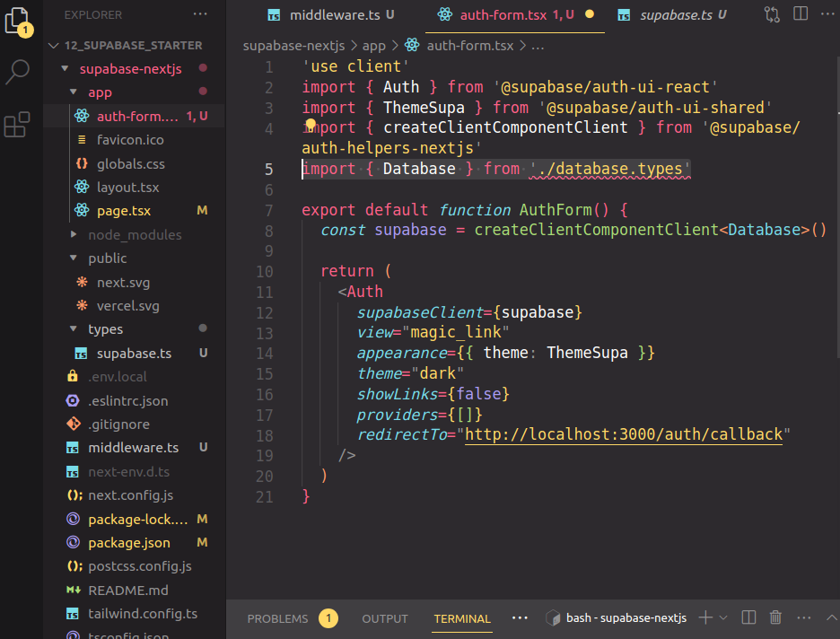Kill terminal with trash icon
The width and height of the screenshot is (840, 639).
pos(775,617)
